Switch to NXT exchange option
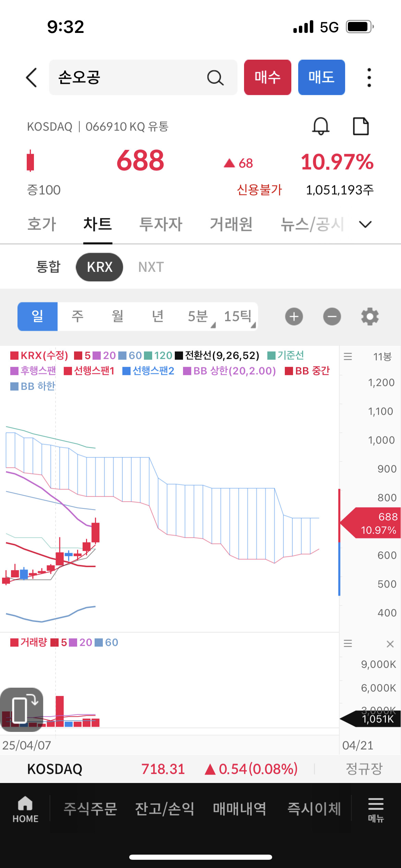This screenshot has height=868, width=401. (x=151, y=267)
